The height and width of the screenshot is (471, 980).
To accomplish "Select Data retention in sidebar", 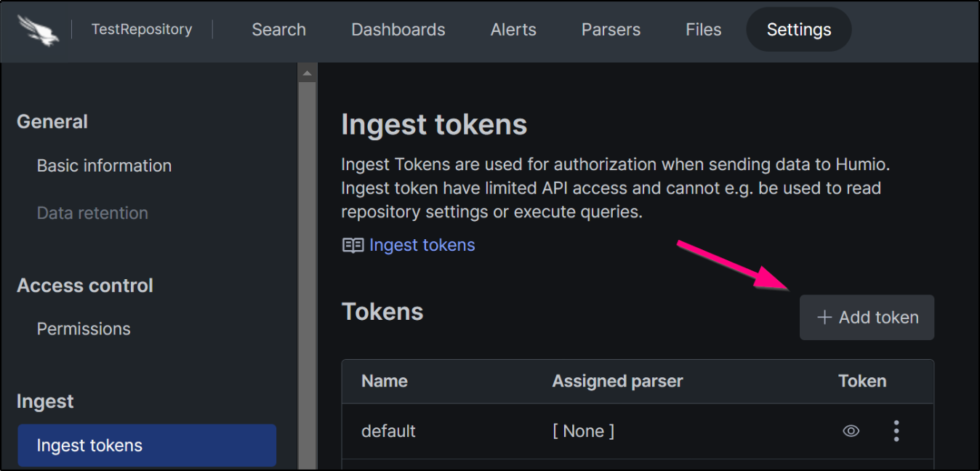I will click(92, 213).
